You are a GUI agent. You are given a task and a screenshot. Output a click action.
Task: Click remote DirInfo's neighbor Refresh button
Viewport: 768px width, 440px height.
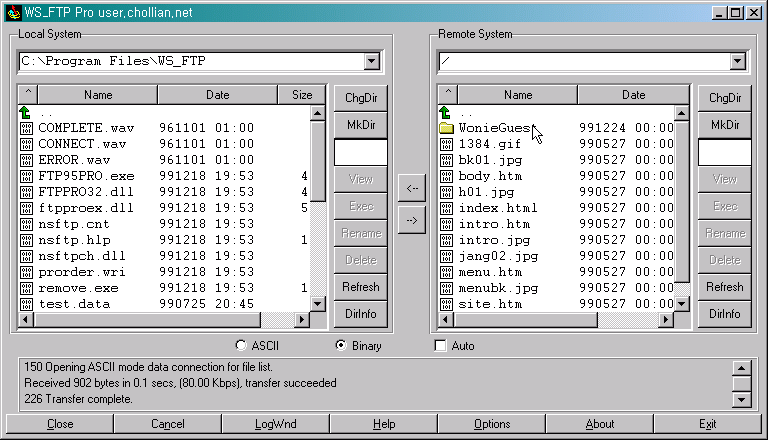725,287
